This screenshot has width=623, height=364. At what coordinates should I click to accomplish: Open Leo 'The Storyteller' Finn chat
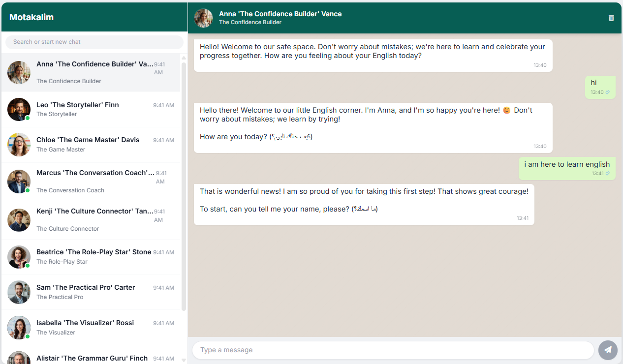tap(91, 109)
